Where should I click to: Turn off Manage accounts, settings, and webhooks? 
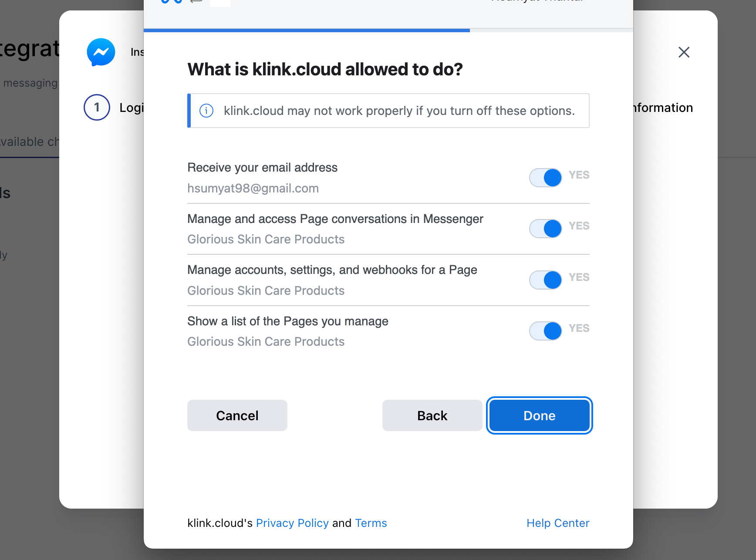pos(545,280)
